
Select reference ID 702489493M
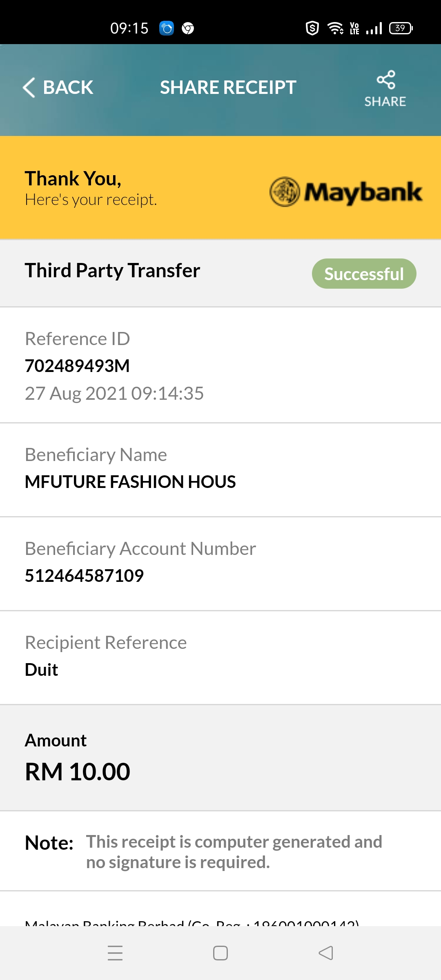point(77,366)
